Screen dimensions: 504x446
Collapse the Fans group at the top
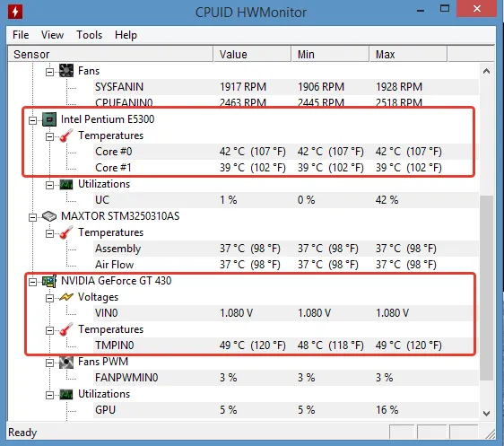[49, 72]
